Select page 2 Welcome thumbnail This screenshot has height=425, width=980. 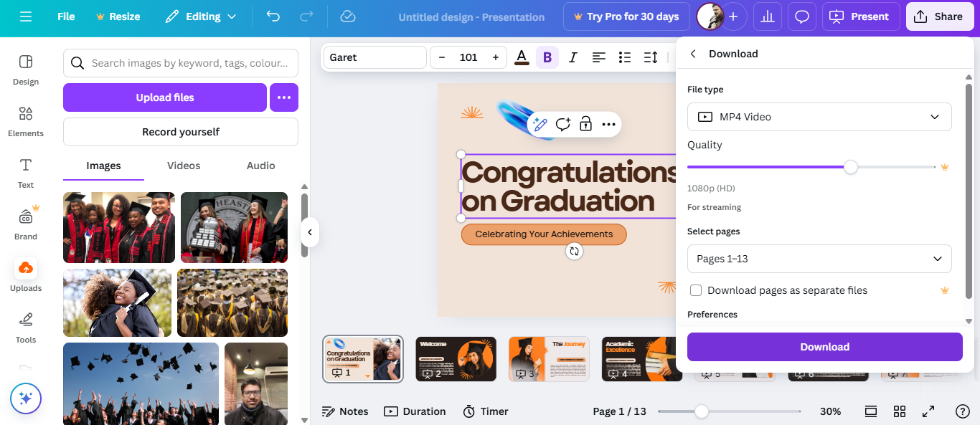pyautogui.click(x=456, y=359)
